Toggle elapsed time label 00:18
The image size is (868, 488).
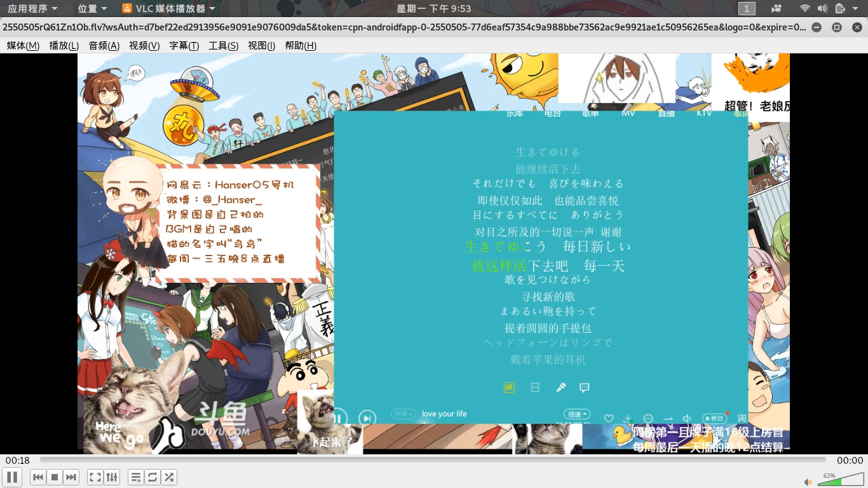pos(18,460)
